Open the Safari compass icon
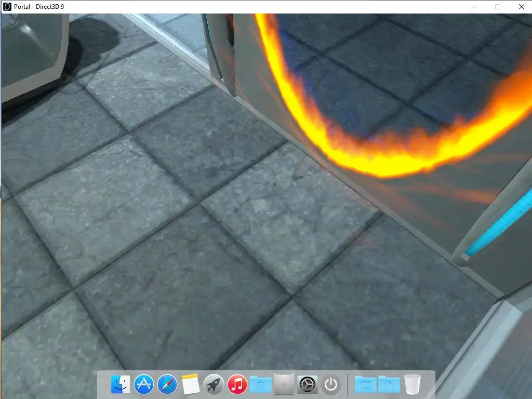This screenshot has width=532, height=399. click(167, 384)
